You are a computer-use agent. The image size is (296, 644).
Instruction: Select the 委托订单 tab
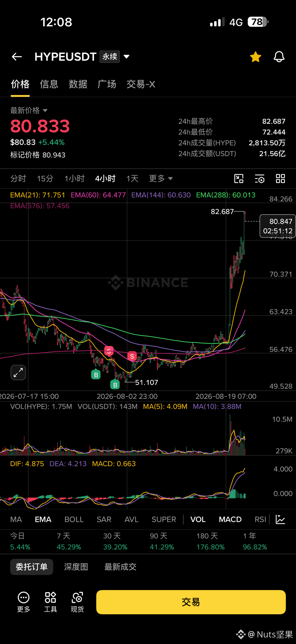coord(31,567)
